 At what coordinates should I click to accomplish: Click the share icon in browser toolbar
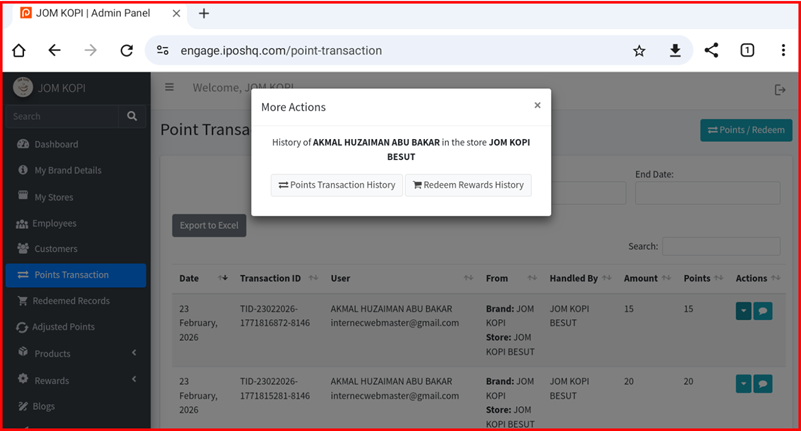(711, 51)
